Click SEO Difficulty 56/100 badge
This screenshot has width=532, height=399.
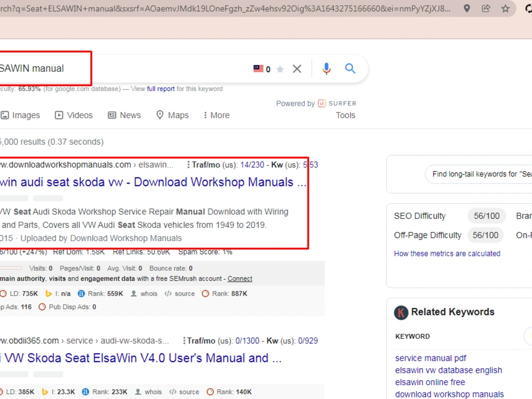(487, 216)
